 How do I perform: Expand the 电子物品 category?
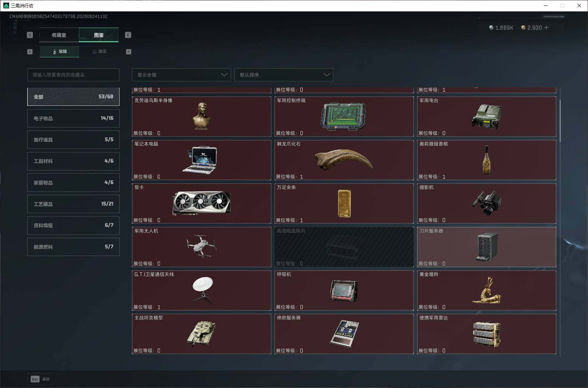pyautogui.click(x=73, y=118)
